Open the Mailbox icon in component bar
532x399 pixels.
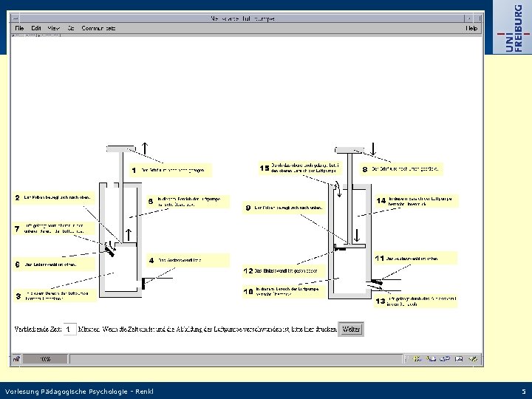[x=431, y=358]
